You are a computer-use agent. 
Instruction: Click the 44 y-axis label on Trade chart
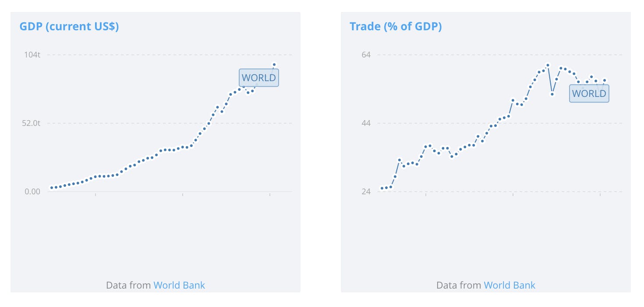(x=366, y=123)
